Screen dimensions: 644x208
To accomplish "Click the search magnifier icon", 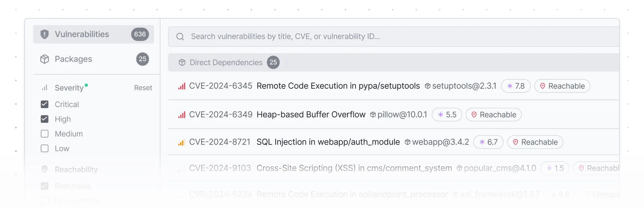I will [x=180, y=36].
